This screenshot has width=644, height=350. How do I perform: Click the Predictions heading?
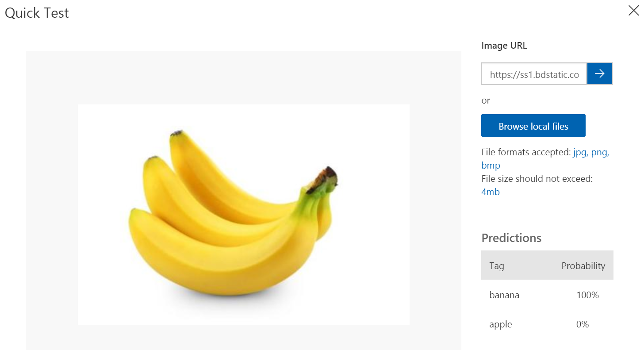511,238
